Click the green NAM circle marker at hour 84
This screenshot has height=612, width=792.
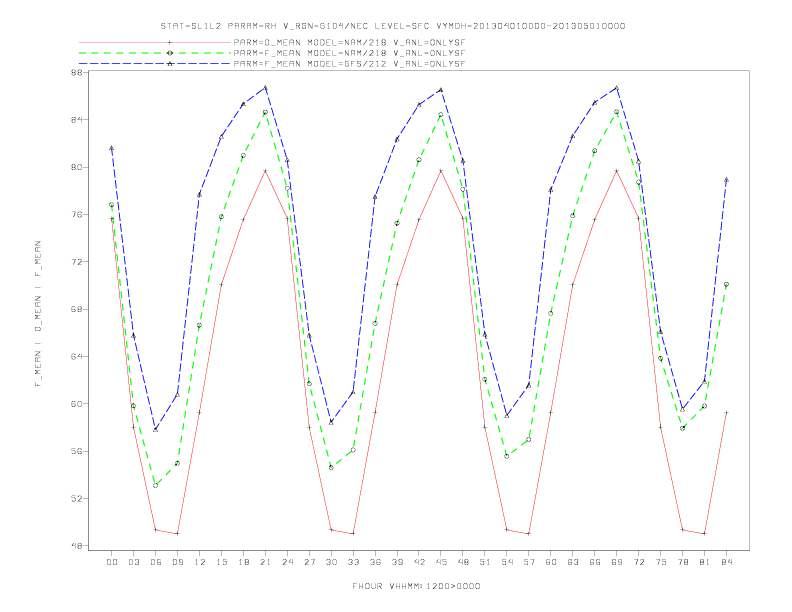[x=726, y=284]
